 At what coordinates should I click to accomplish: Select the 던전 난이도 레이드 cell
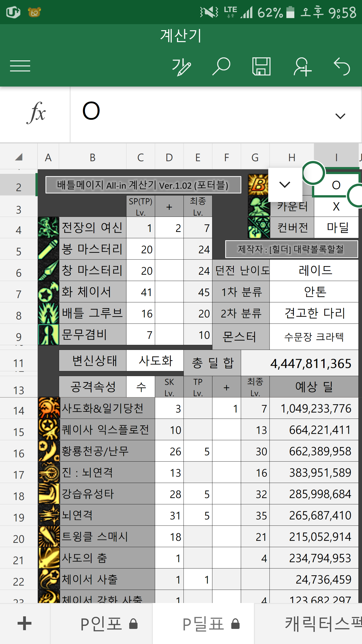(314, 271)
